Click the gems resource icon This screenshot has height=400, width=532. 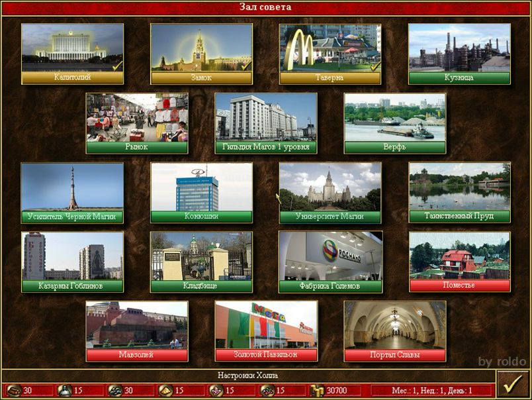[267, 391]
